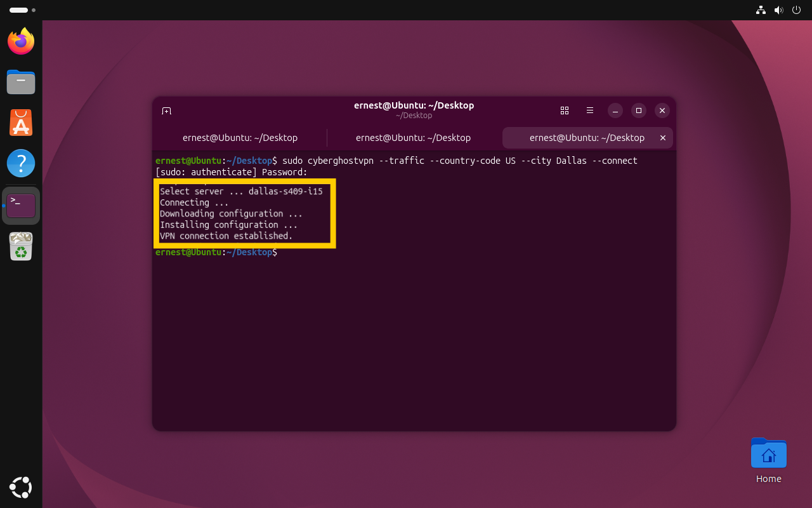The width and height of the screenshot is (812, 508).
Task: Click the 'Select server ... dallas-s409-i15' line
Action: coord(241,191)
